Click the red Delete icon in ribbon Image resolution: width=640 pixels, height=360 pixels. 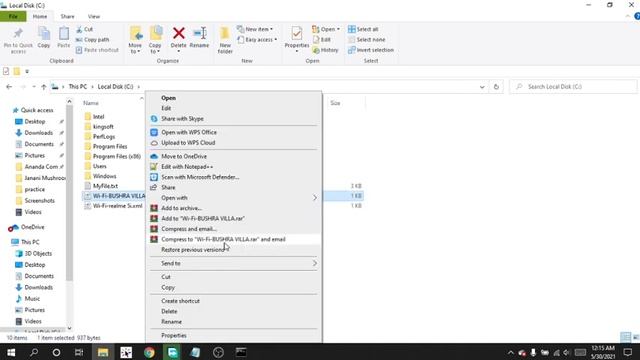[x=178, y=33]
